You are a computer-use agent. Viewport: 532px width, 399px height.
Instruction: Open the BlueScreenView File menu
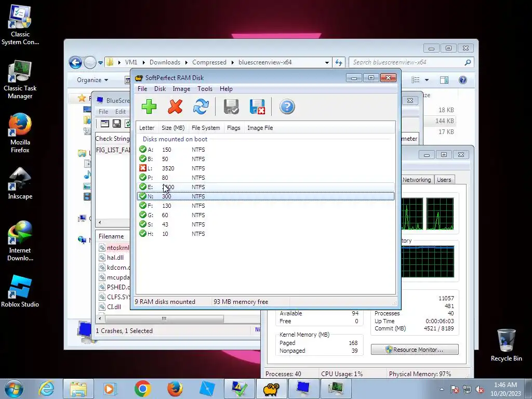pyautogui.click(x=103, y=112)
